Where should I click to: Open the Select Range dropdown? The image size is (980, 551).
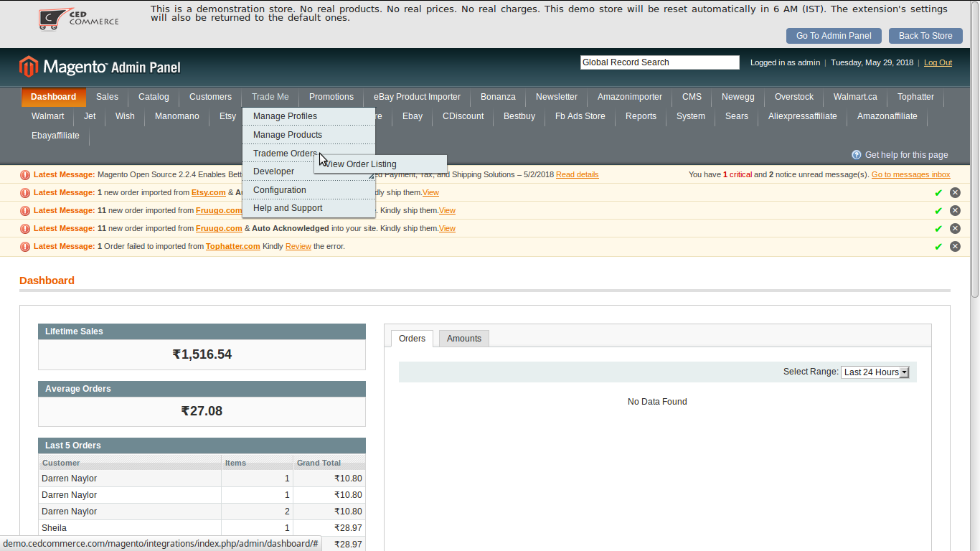click(875, 372)
